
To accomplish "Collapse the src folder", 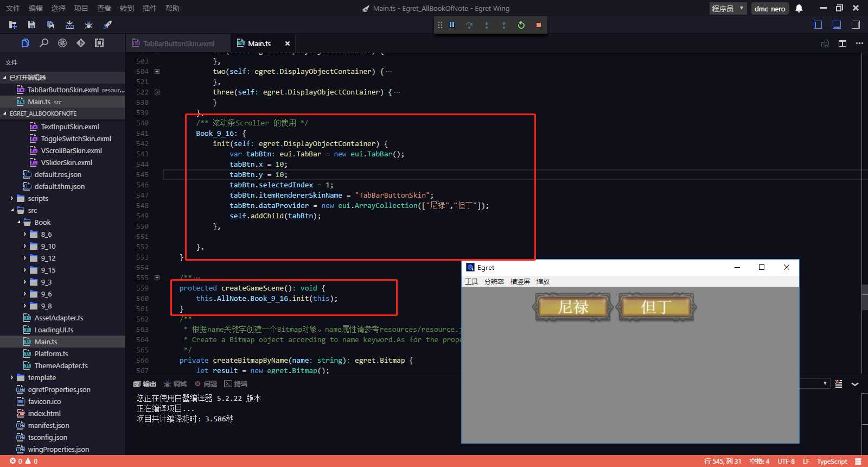I will 12,211.
